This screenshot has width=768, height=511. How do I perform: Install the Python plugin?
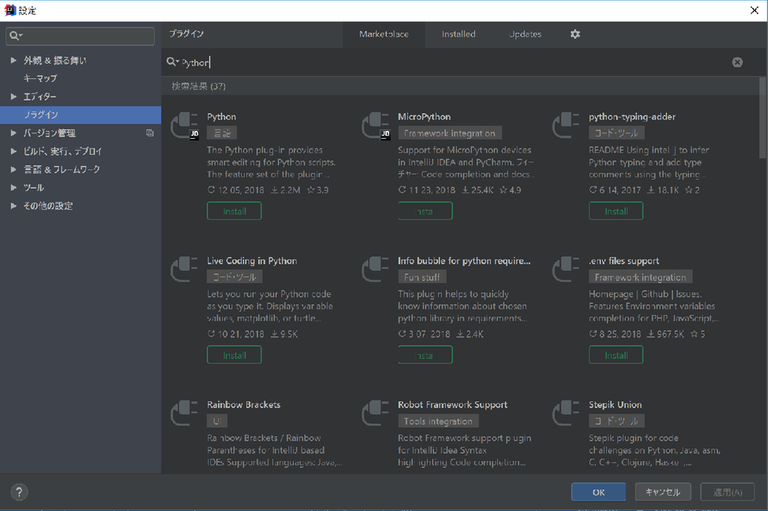[234, 211]
